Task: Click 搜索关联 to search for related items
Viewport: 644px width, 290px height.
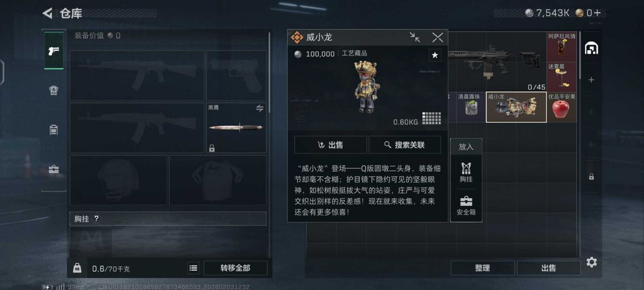Action: pyautogui.click(x=405, y=144)
